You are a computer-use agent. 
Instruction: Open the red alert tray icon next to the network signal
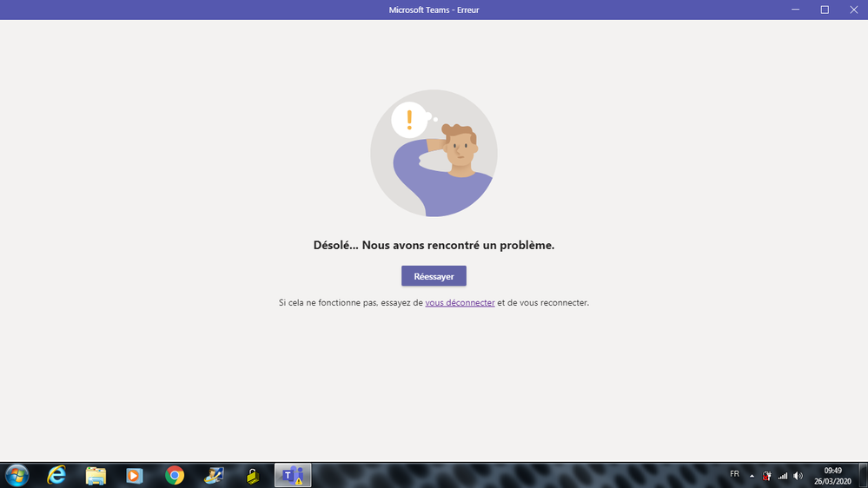click(766, 475)
